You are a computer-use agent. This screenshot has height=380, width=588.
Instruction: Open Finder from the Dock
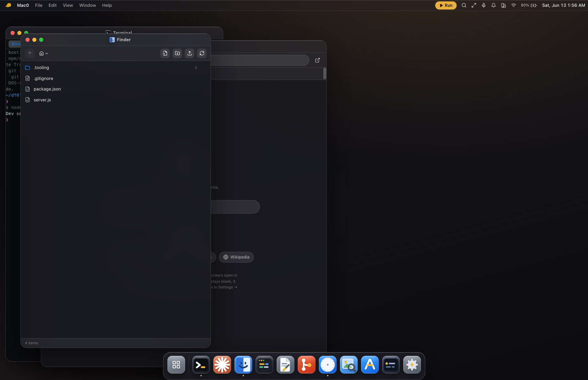[243, 365]
